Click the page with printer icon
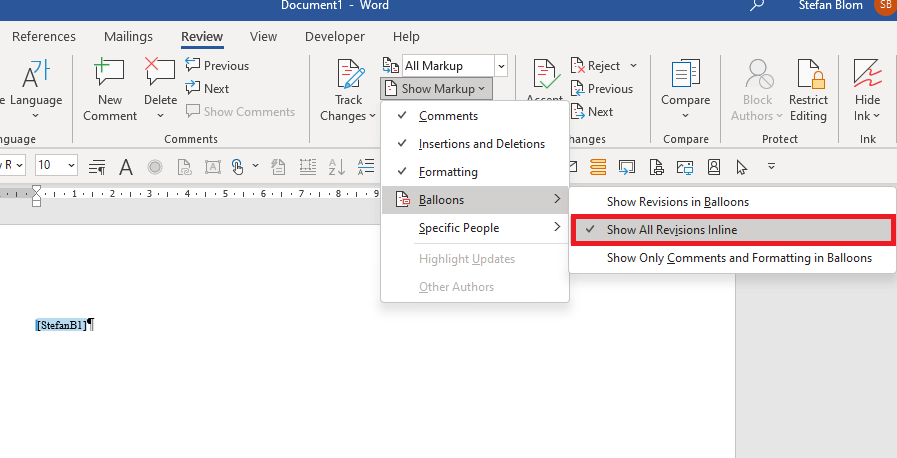This screenshot has width=897, height=458. (x=656, y=167)
